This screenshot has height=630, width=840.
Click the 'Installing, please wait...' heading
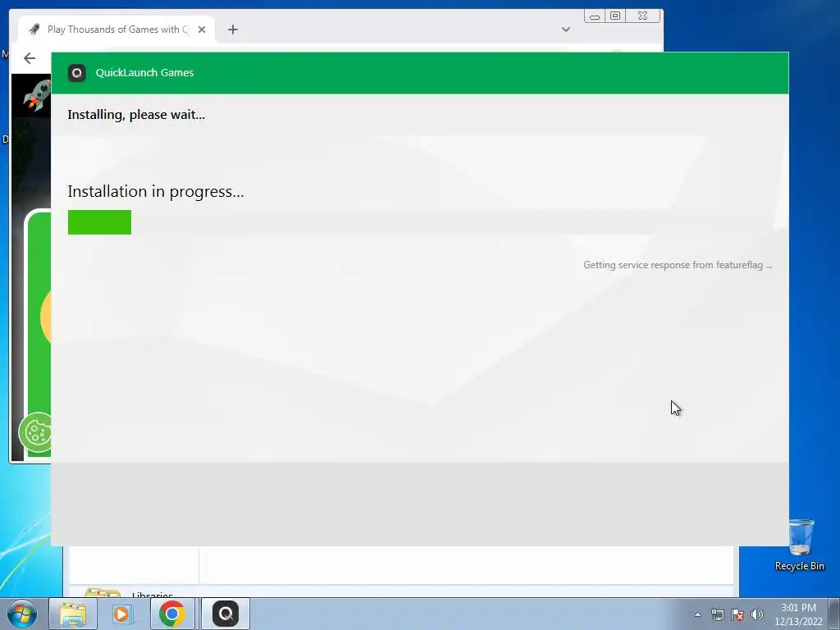136,115
